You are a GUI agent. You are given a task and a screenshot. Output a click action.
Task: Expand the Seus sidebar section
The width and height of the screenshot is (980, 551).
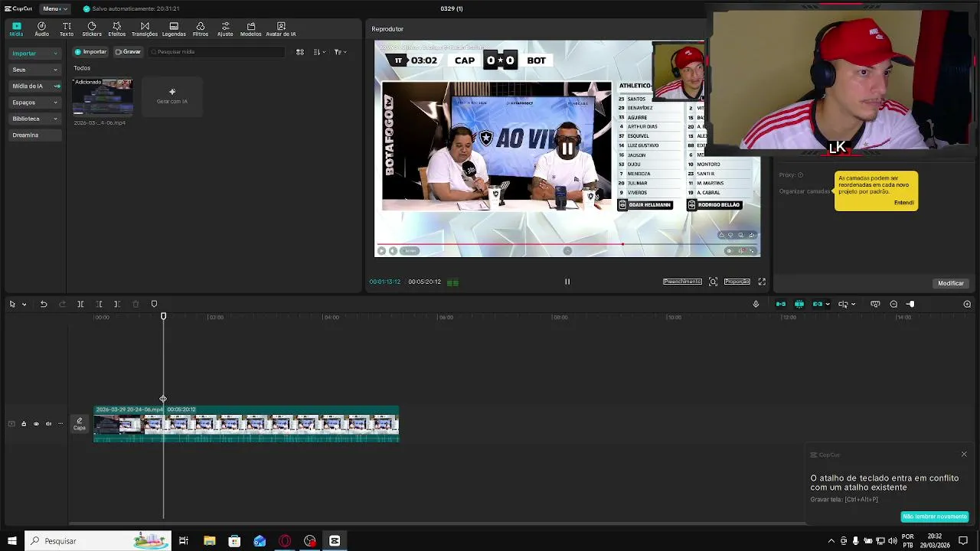34,70
